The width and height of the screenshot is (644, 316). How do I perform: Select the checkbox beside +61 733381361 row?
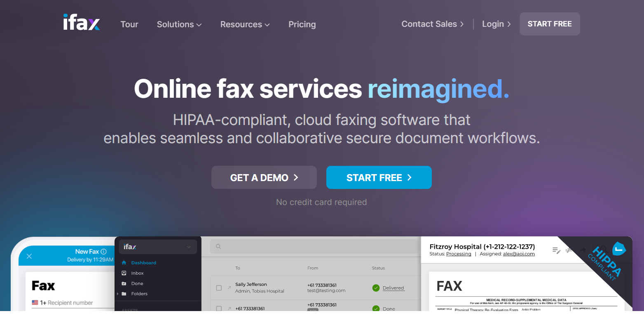coord(219,308)
